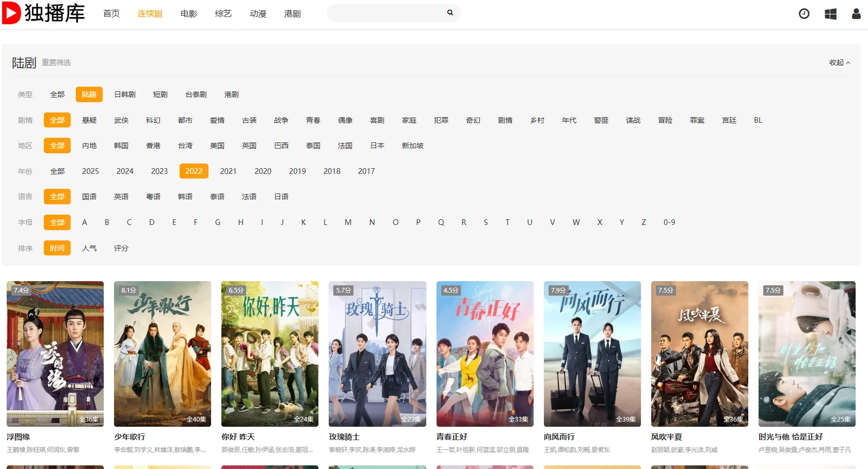868x469 pixels.
Task: Pick year 2023 filter
Action: tap(159, 171)
